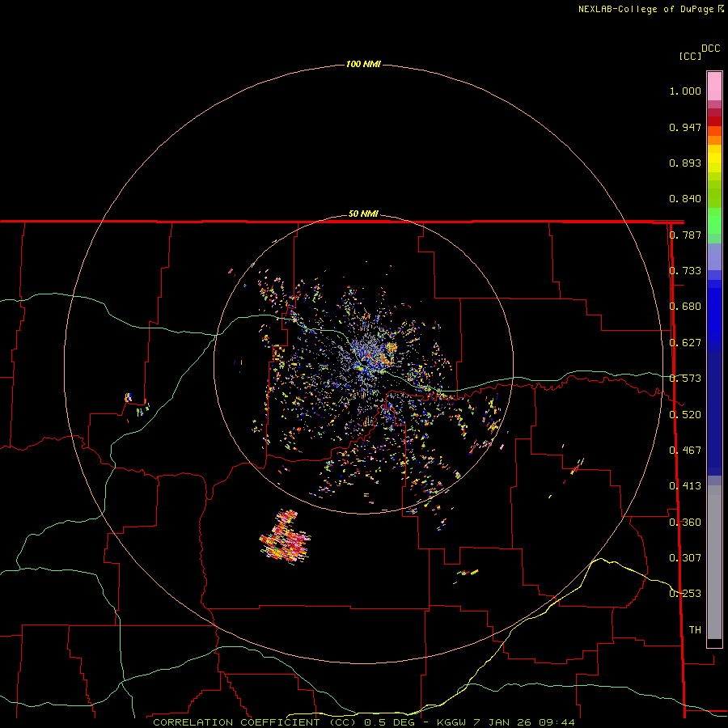This screenshot has width=728, height=728.
Task: Click the dense radar echo core at the center
Action: pyautogui.click(x=369, y=357)
